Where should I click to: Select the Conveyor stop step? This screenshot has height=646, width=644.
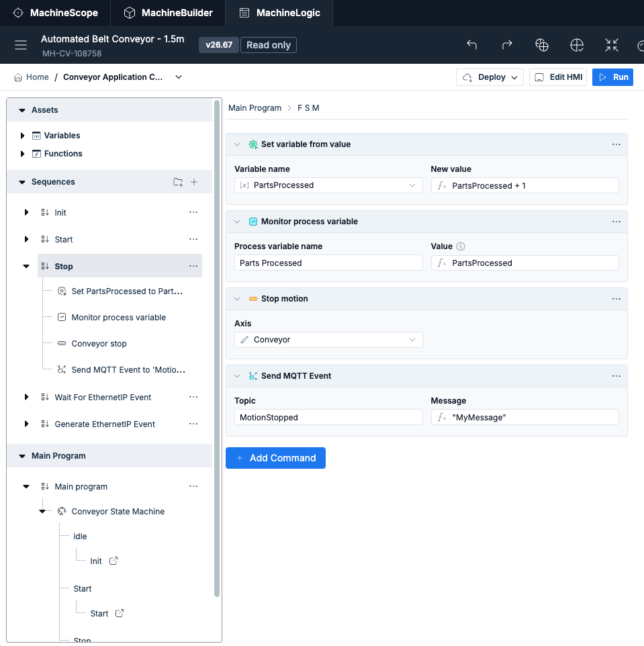click(99, 344)
